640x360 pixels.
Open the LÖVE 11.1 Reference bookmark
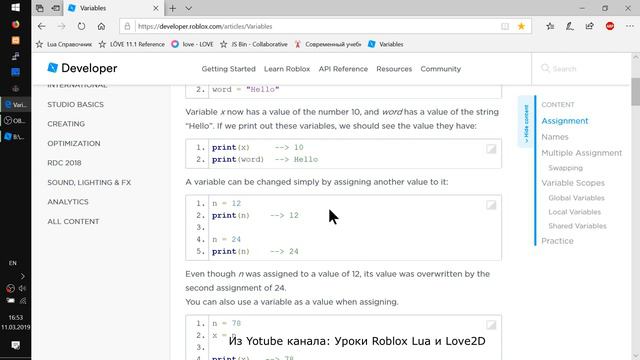[x=131, y=44]
